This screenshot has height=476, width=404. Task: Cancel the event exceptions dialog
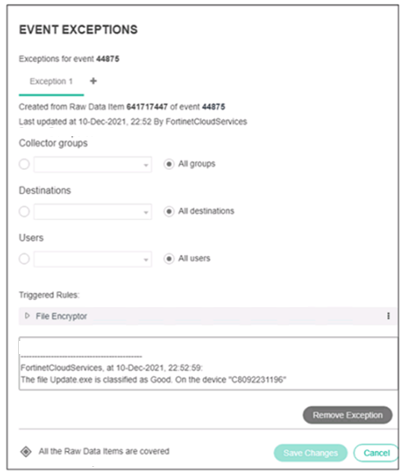pyautogui.click(x=376, y=453)
